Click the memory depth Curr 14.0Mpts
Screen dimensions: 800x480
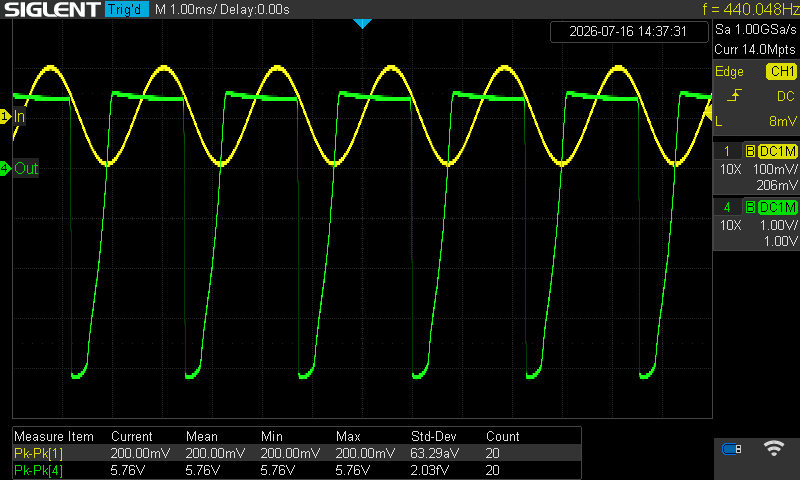pos(755,49)
